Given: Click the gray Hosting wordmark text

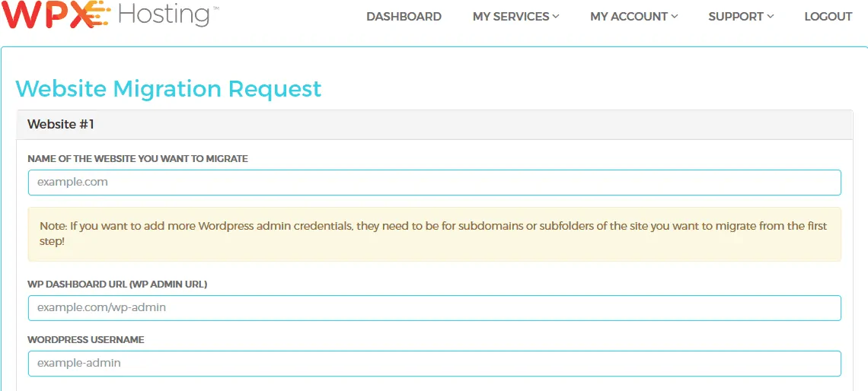Looking at the screenshot, I should click(x=164, y=14).
